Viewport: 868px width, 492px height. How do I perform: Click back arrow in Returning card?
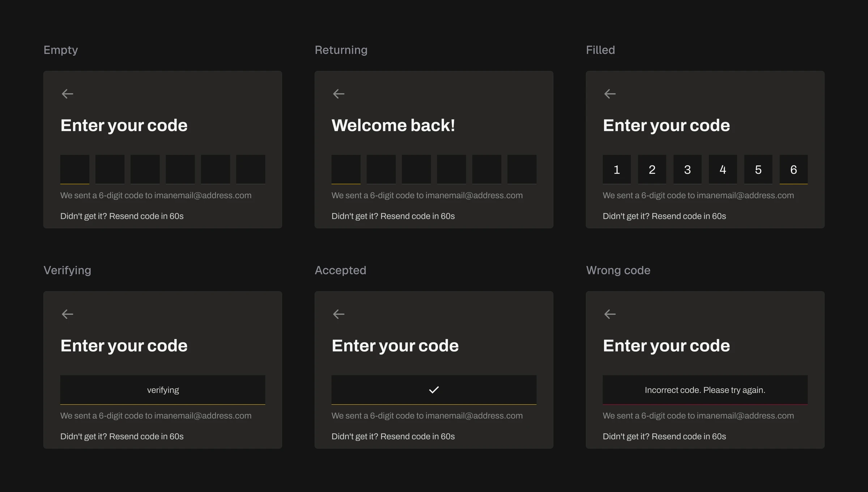[x=339, y=94]
